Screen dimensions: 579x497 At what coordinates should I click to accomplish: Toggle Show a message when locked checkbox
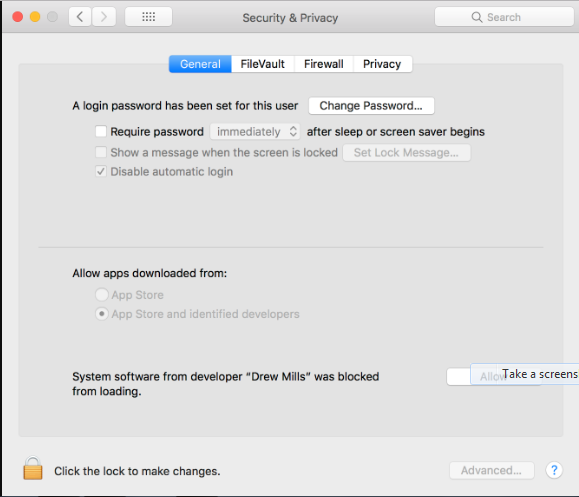(x=101, y=152)
